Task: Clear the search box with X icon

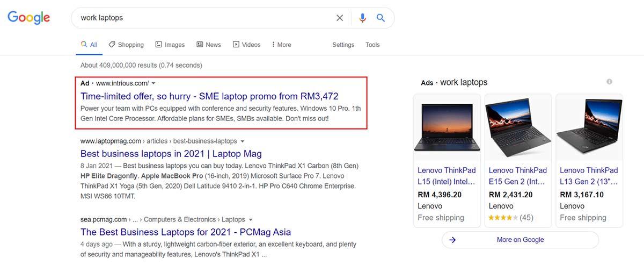Action: [x=340, y=18]
